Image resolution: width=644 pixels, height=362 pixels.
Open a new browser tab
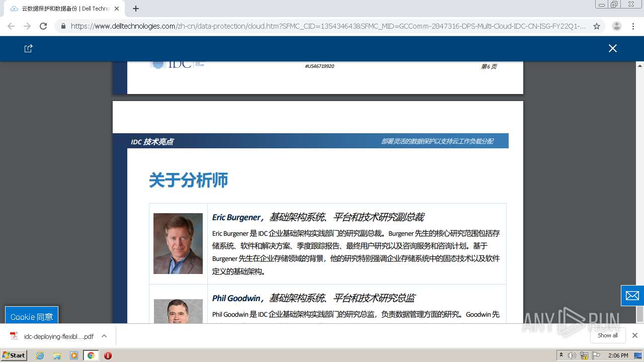click(x=136, y=9)
